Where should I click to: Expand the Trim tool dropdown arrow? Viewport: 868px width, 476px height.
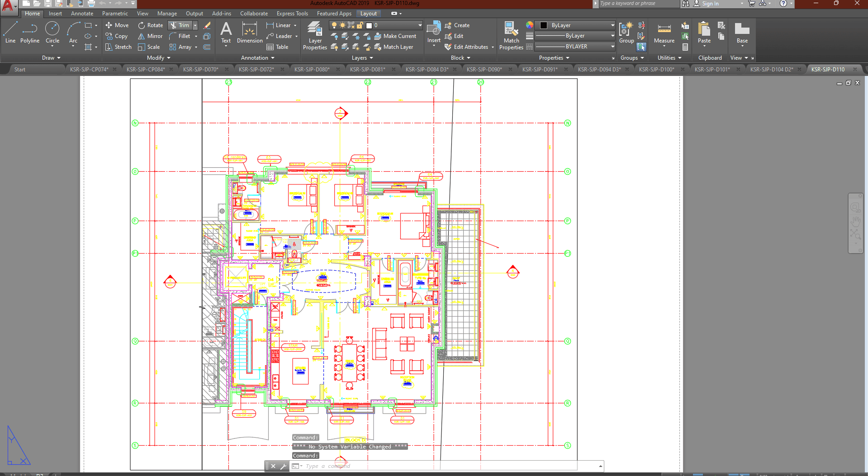click(195, 25)
